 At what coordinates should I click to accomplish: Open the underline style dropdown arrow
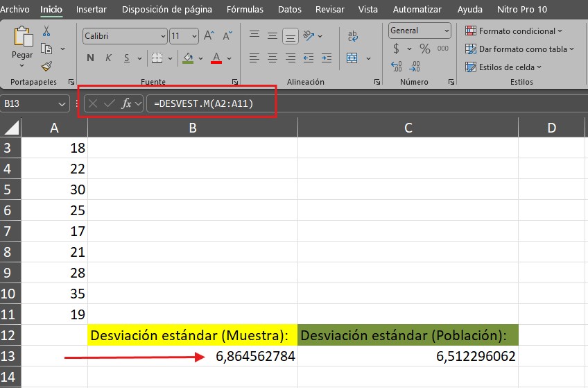pos(139,58)
